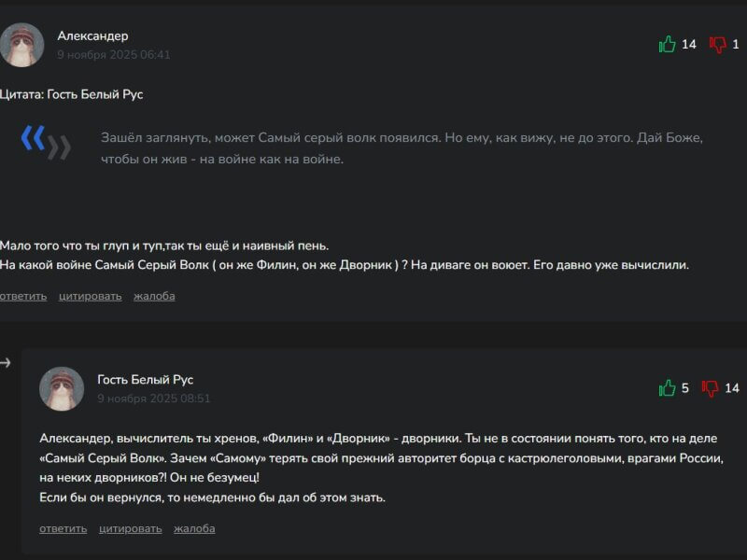
Task: Click the "Цитата: Гость Белый Рус" label
Action: pyautogui.click(x=72, y=94)
